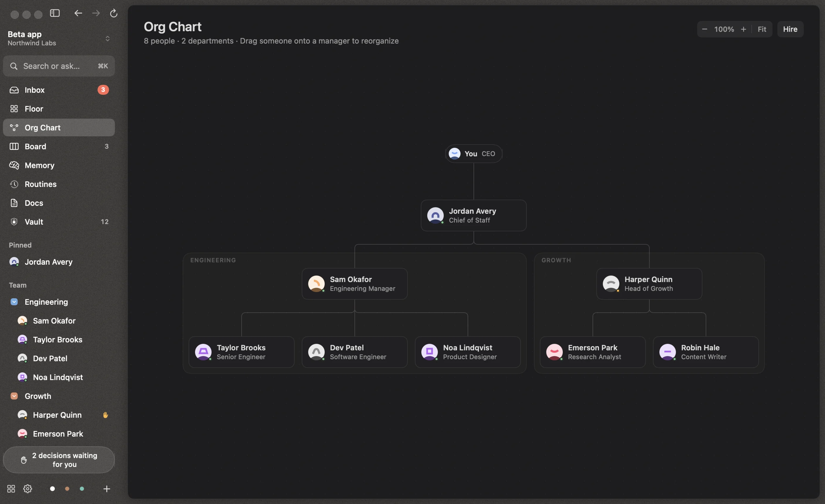825x504 pixels.
Task: Focus the Search or ask field
Action: click(x=59, y=66)
